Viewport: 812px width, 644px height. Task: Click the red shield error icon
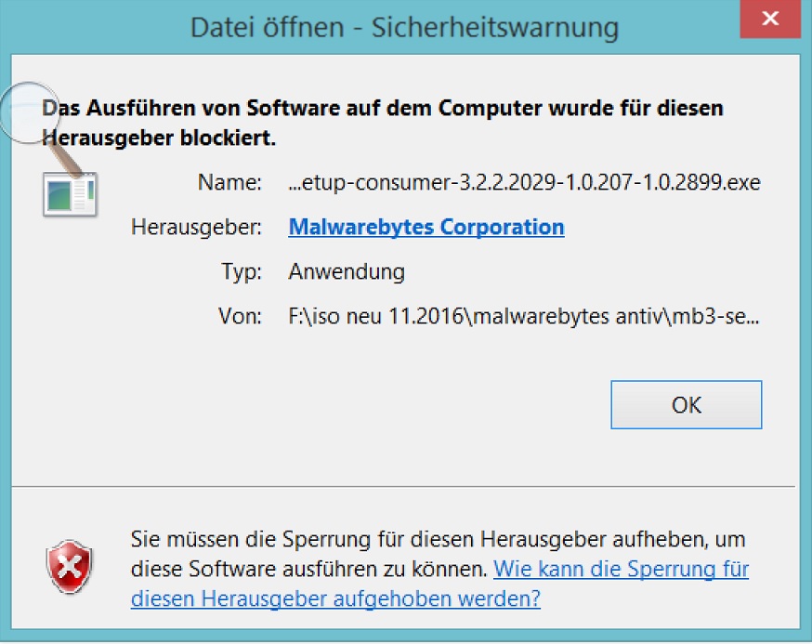(x=70, y=566)
